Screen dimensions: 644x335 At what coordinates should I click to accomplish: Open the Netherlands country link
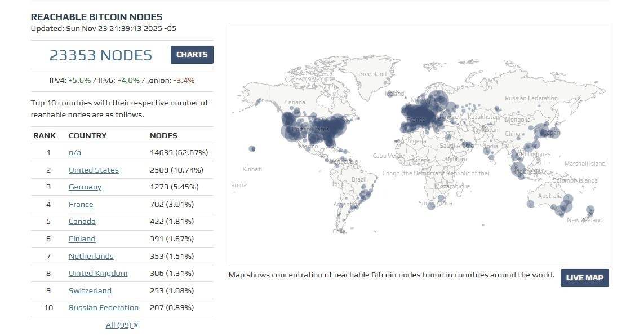click(x=91, y=256)
